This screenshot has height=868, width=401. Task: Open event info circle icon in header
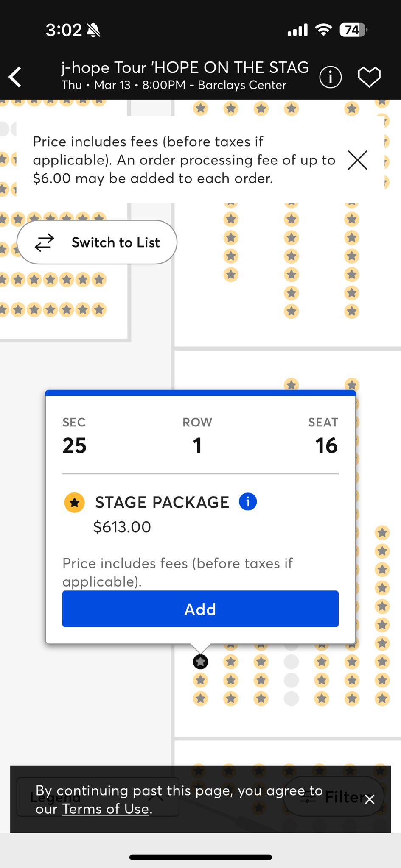[330, 77]
